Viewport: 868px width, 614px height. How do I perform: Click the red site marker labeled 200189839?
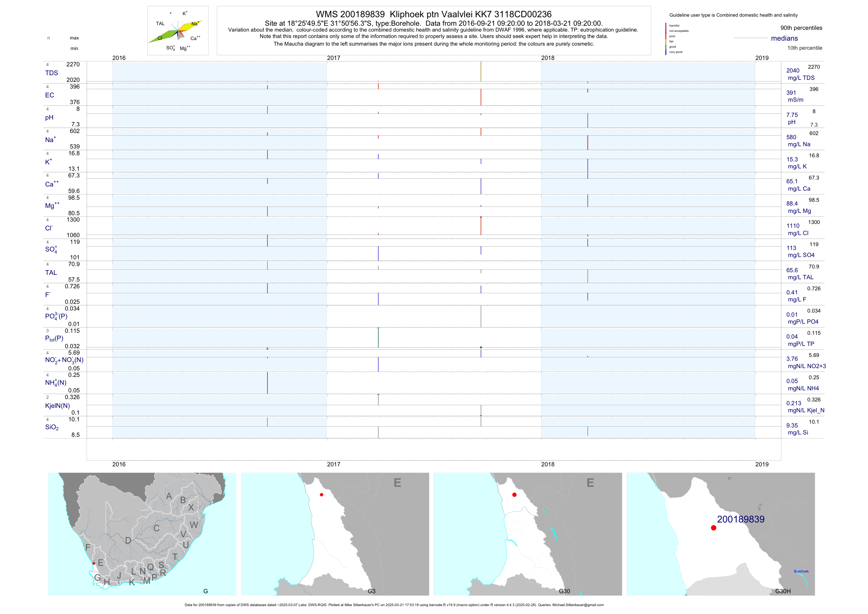pyautogui.click(x=713, y=528)
